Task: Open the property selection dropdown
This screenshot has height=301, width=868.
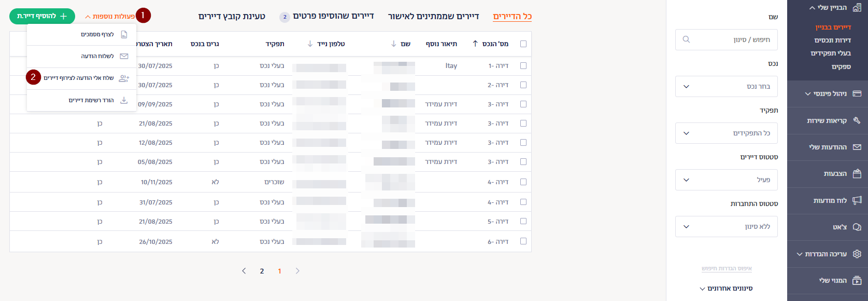Action: coord(726,87)
